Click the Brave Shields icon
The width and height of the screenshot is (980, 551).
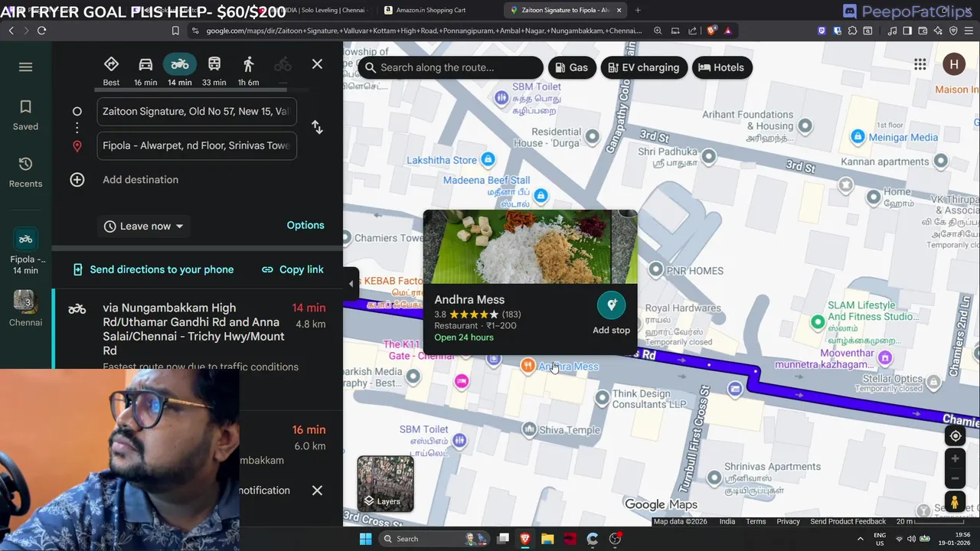coord(711,31)
